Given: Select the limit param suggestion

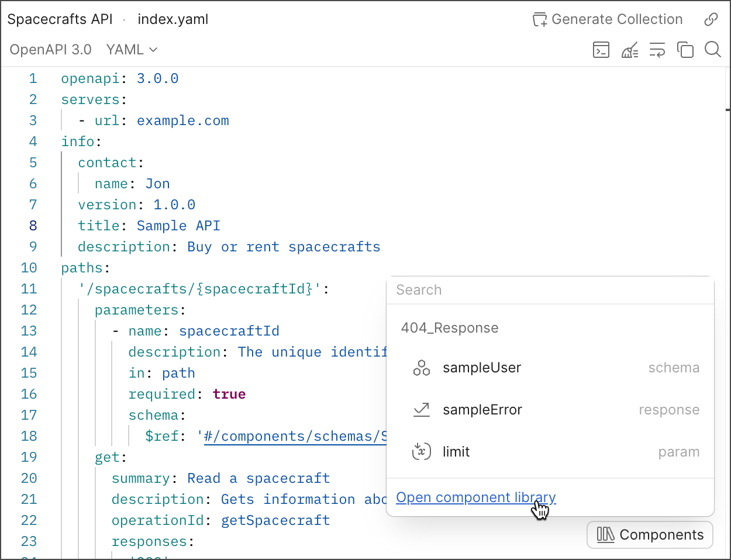Looking at the screenshot, I should [456, 451].
